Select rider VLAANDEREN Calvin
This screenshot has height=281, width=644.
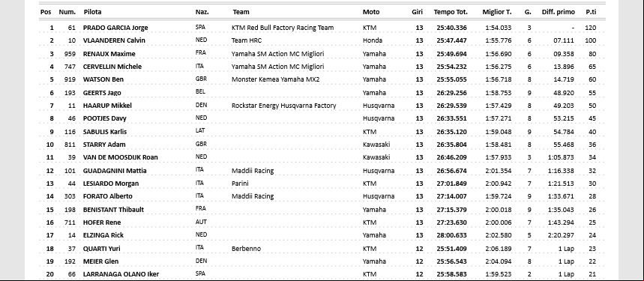pos(114,40)
